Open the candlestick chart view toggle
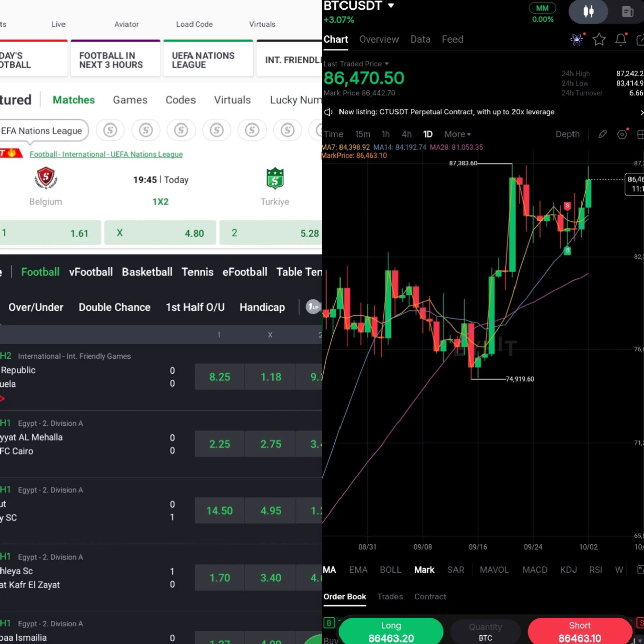The height and width of the screenshot is (644, 644). [x=588, y=11]
